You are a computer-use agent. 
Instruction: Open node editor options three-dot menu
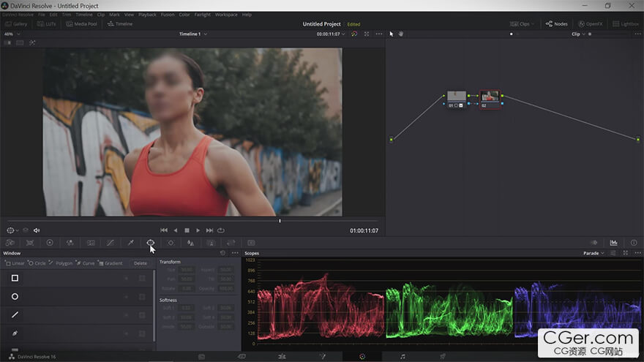pos(637,34)
